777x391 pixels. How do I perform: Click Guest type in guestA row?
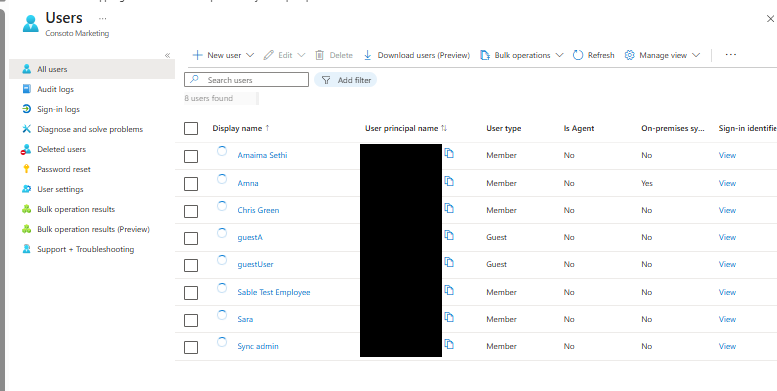coord(497,237)
